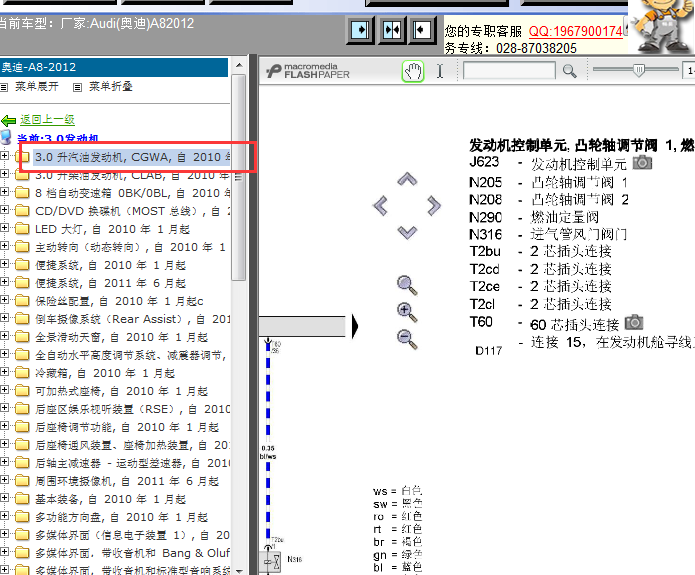Select 后轴主减速器 - 运动型差速器 item

click(x=132, y=463)
